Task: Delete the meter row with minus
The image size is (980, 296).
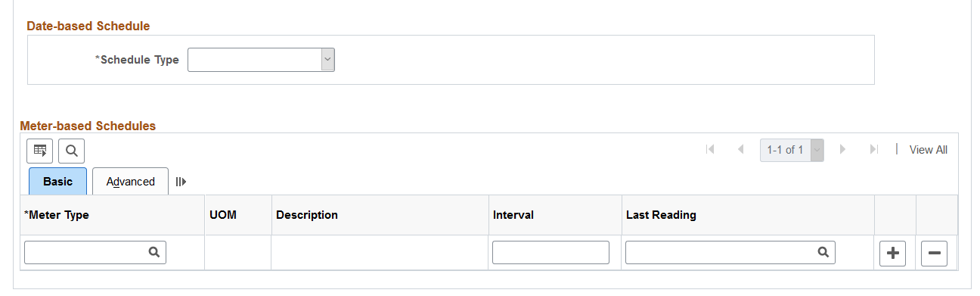Action: (x=934, y=254)
